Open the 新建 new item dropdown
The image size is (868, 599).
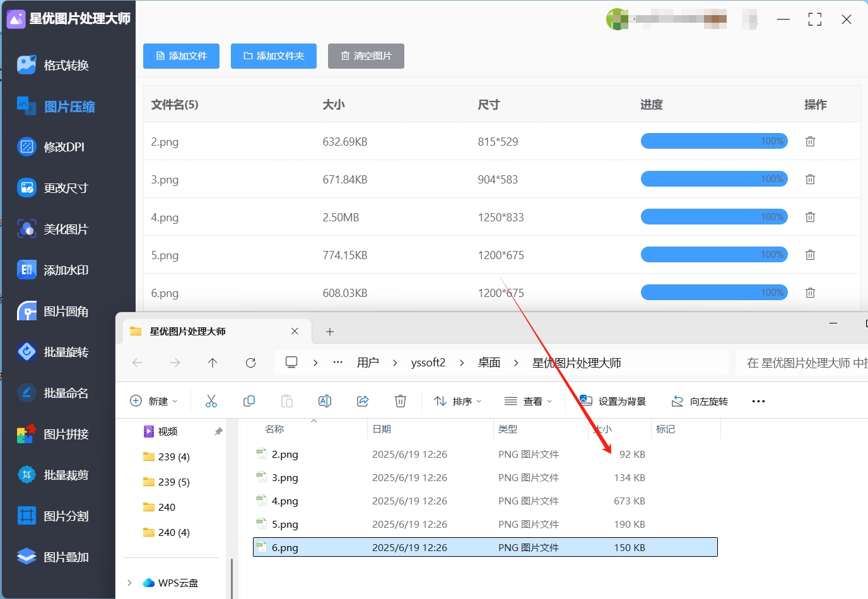click(x=153, y=401)
